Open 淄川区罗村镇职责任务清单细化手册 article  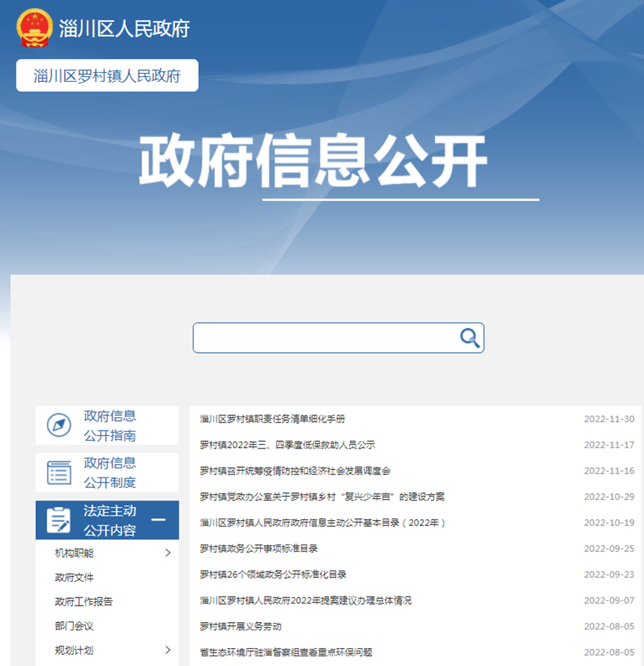[272, 419]
